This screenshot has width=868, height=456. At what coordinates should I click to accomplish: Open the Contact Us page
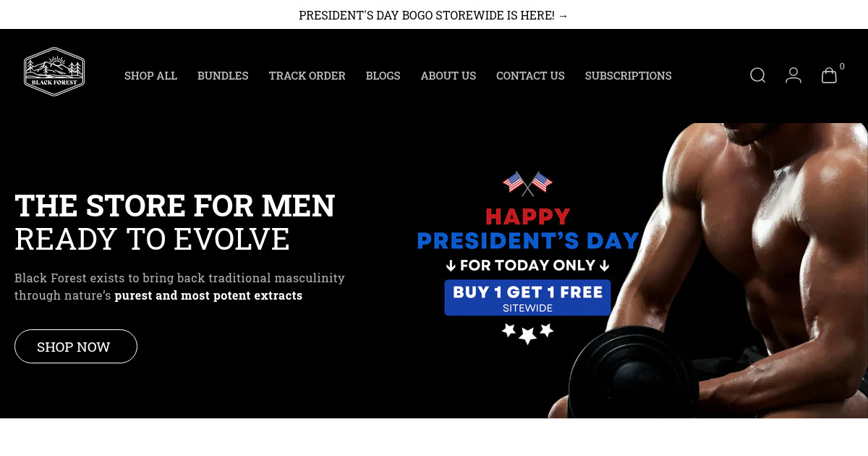tap(530, 75)
